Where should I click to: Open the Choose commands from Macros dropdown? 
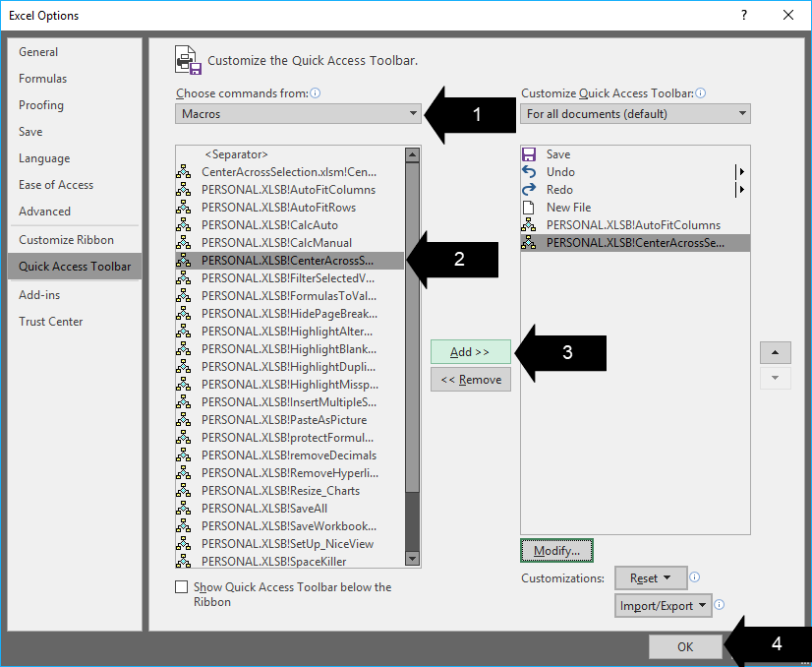[x=298, y=113]
